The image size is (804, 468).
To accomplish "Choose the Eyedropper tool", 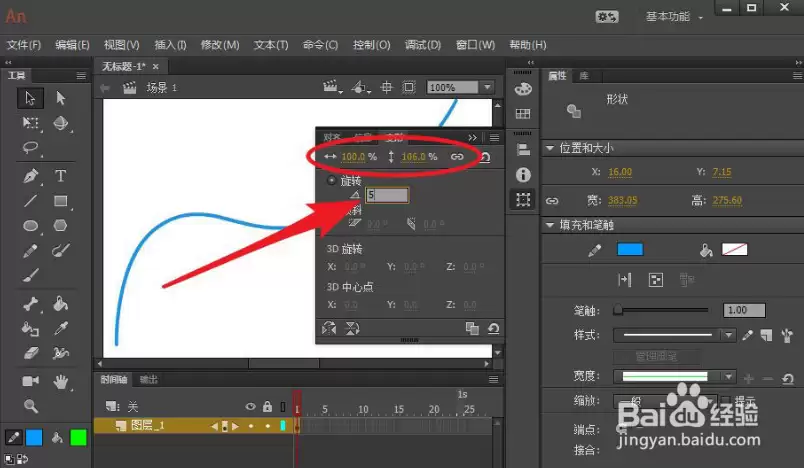I will coord(61,328).
